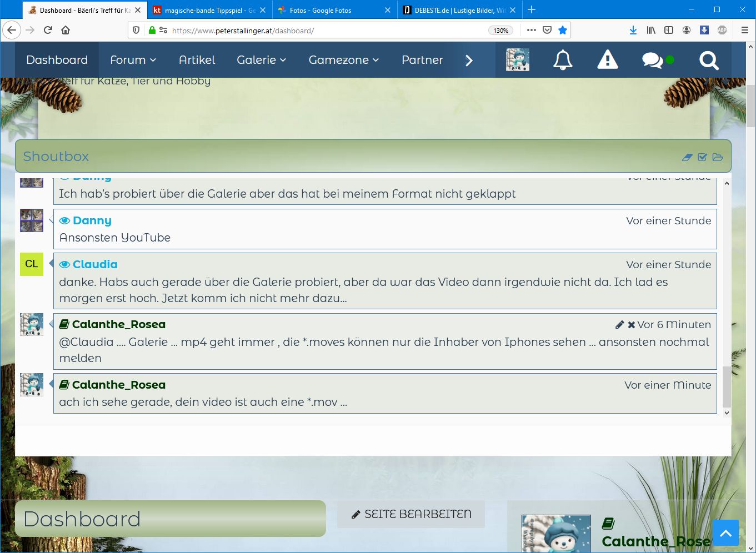Open the Shoutbox folder icon
This screenshot has width=756, height=553.
pyautogui.click(x=718, y=157)
